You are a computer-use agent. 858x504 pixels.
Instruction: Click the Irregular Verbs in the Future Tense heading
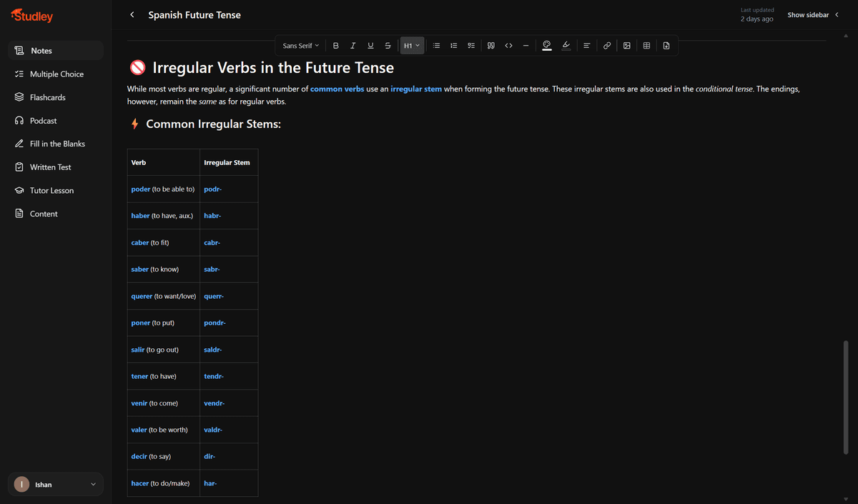click(x=273, y=68)
